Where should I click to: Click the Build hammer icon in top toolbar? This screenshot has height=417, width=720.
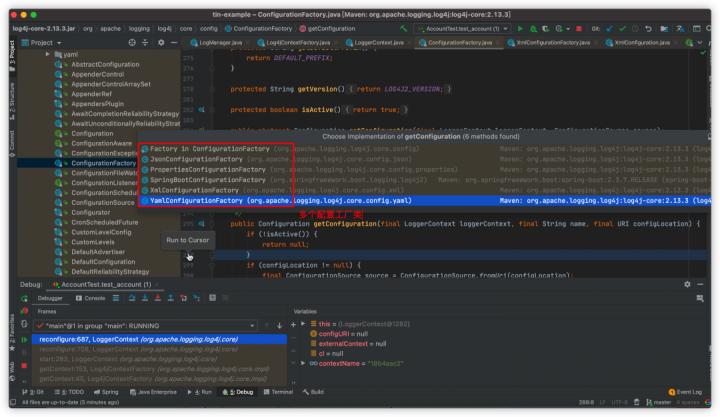404,28
